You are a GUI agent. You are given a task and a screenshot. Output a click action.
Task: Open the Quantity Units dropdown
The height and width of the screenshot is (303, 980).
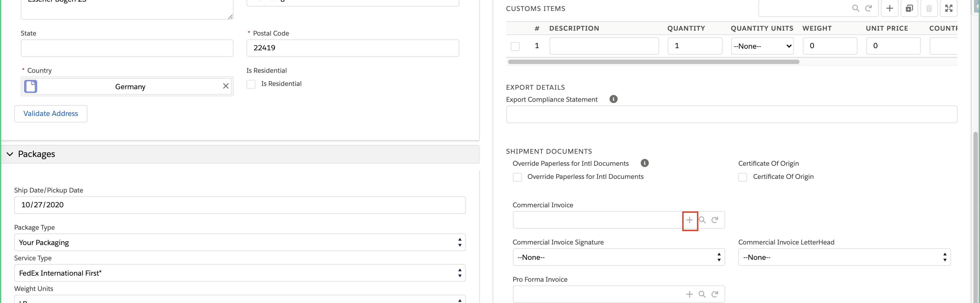[x=762, y=46]
